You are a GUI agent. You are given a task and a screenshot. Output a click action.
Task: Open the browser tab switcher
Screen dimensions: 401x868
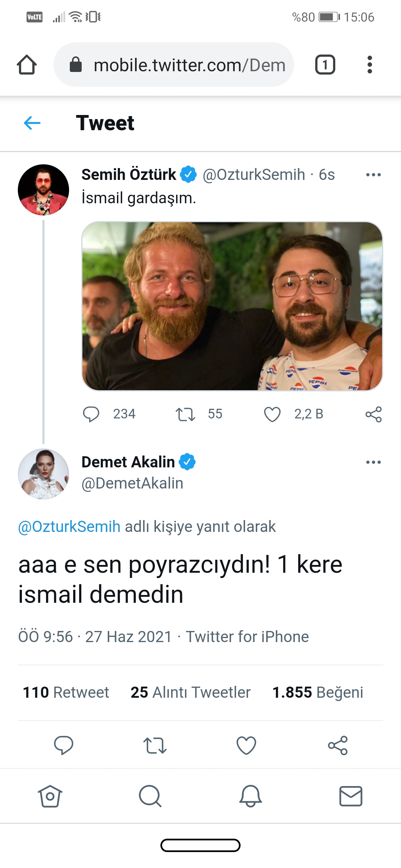[x=325, y=65]
